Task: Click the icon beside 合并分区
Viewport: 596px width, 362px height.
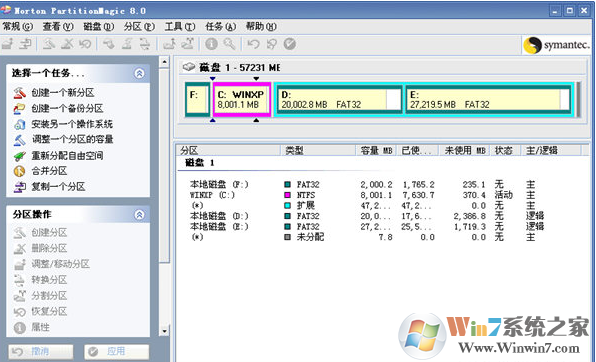Action: 19,171
